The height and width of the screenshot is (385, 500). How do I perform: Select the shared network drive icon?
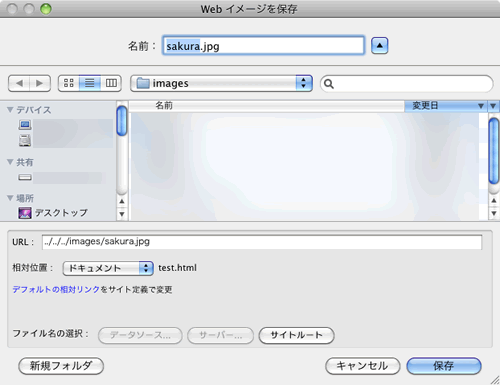(25, 177)
